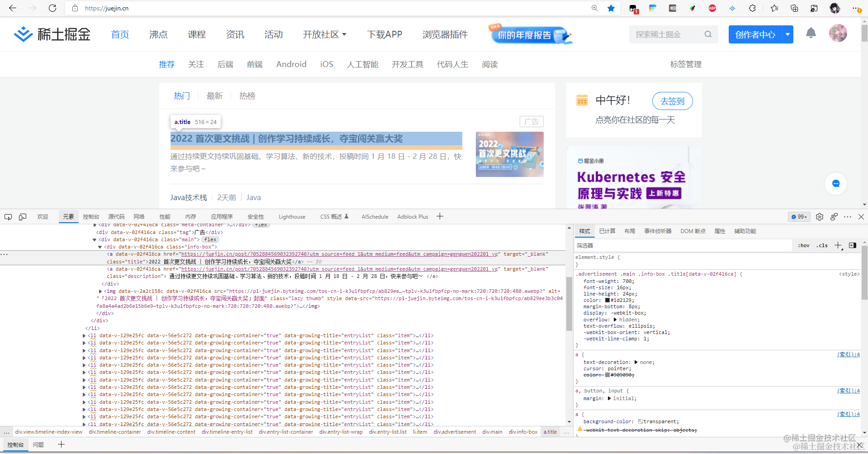Click the href link in the a.title node
This screenshot has height=454, width=868.
pos(339,254)
